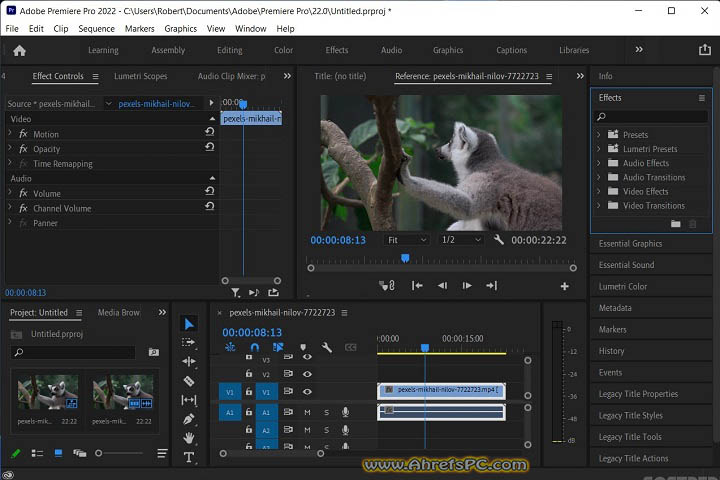Toggle V2 track output eye
Screen dimensions: 720x480
(x=307, y=374)
